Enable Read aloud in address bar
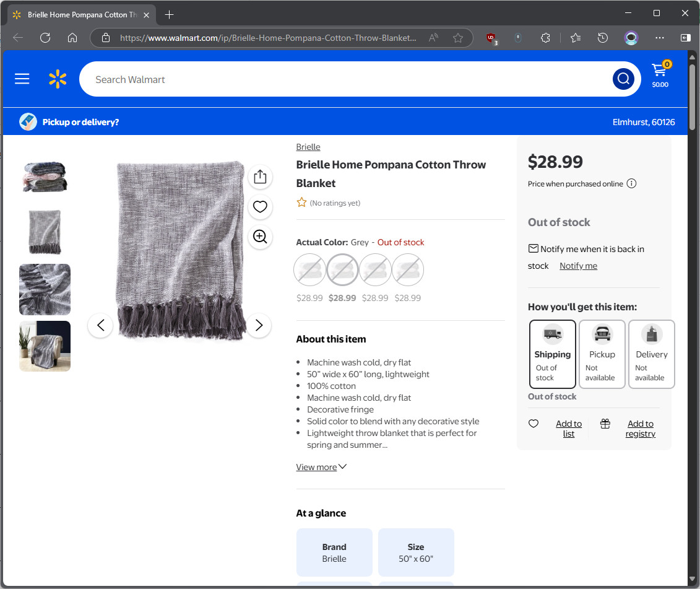This screenshot has height=589, width=700. (433, 38)
